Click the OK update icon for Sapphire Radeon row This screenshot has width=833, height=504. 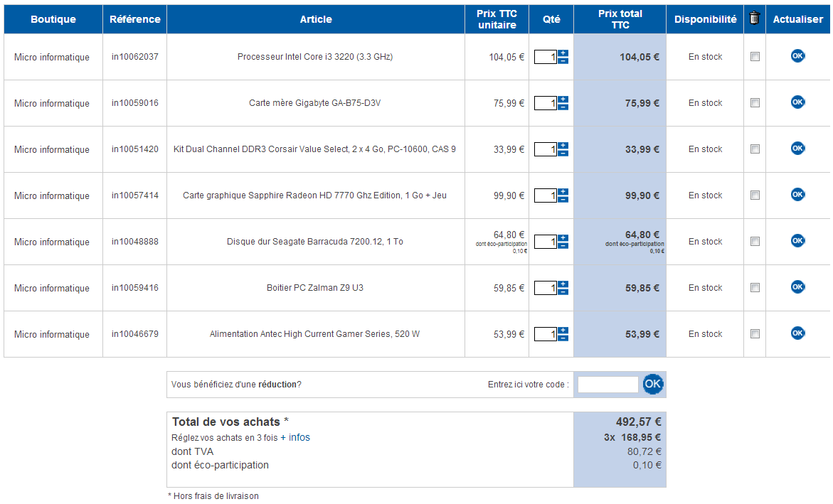coord(797,194)
